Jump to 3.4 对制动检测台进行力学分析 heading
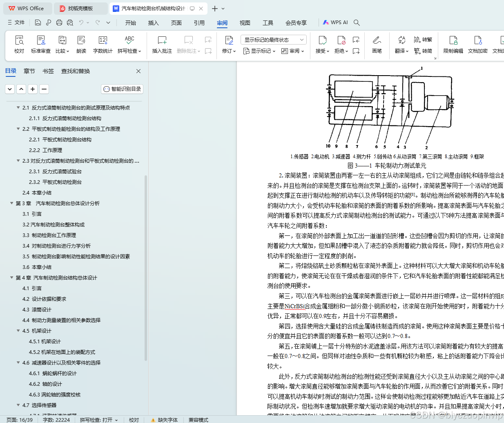The width and height of the screenshot is (504, 423). click(56, 246)
